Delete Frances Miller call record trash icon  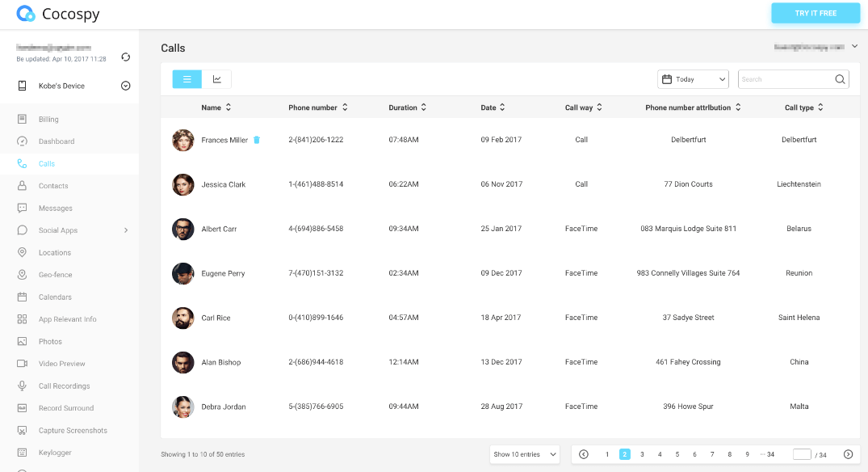pyautogui.click(x=257, y=140)
